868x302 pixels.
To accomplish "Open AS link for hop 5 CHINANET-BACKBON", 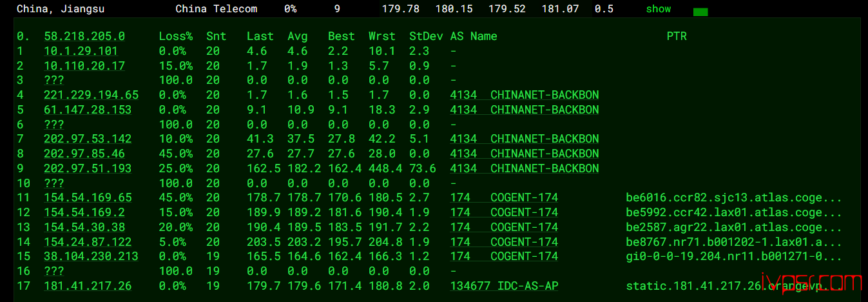I will pos(525,110).
